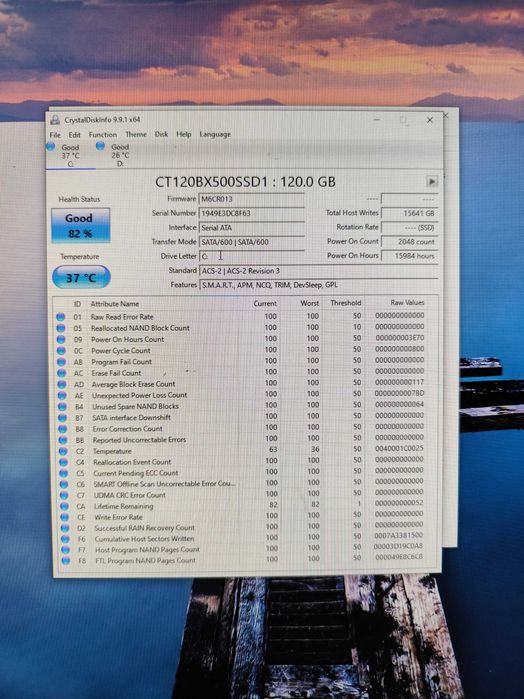
Task: Click the next disk arrow button
Action: coord(432,181)
